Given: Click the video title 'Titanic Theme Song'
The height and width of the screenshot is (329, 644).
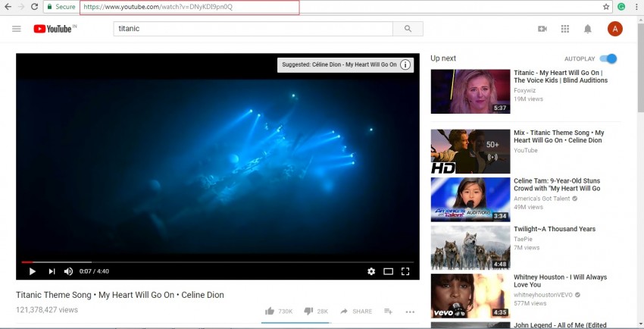Looking at the screenshot, I should pos(120,295).
